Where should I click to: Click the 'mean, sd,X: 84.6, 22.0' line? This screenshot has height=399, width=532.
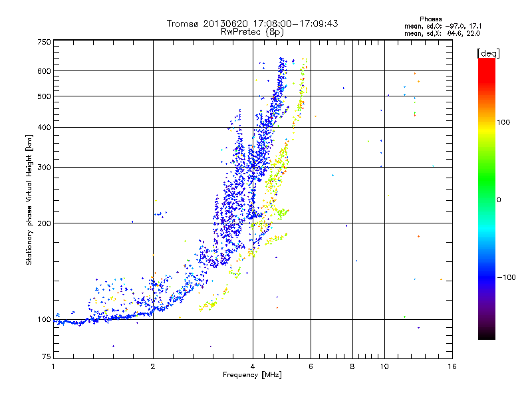[442, 33]
